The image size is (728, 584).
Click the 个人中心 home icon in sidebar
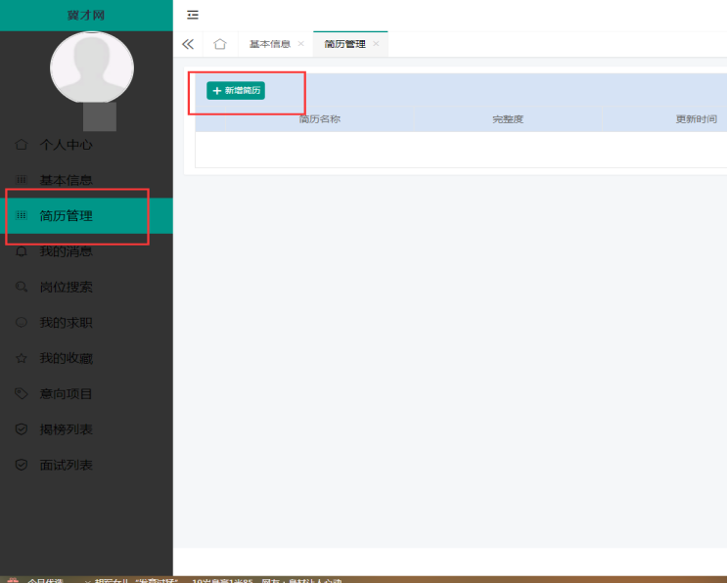pos(22,145)
